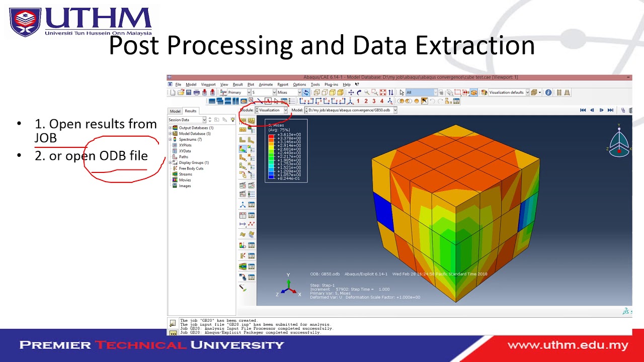The width and height of the screenshot is (644, 362).
Task: Click the lightbulb tip icon in Results panel
Action: click(232, 119)
